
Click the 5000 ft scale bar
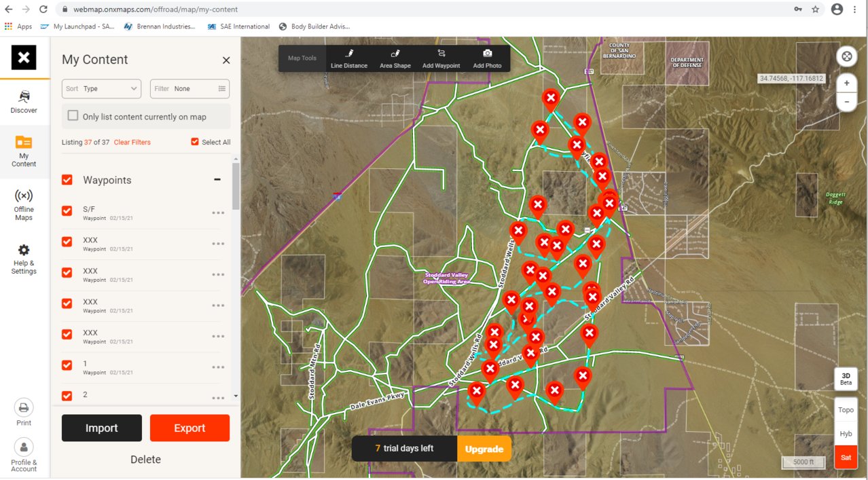(x=803, y=462)
